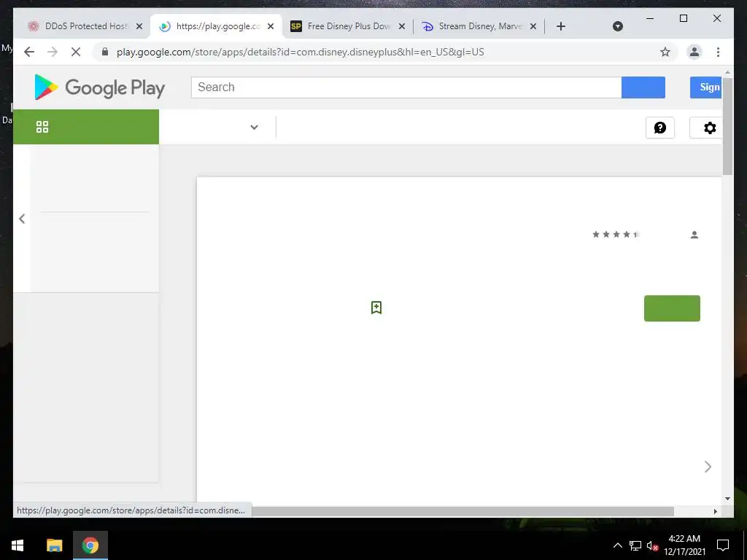The width and height of the screenshot is (747, 560).
Task: Go back with browser back arrow
Action: point(29,52)
